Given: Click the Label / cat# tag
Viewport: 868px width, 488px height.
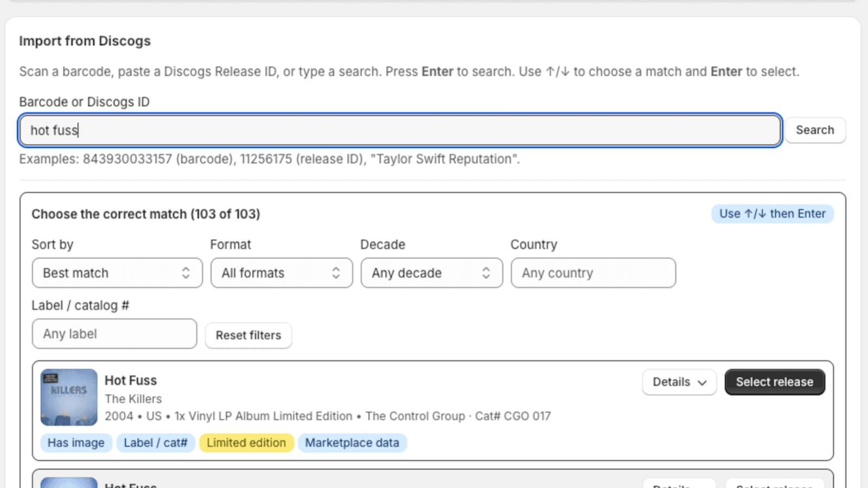Looking at the screenshot, I should click(x=156, y=443).
